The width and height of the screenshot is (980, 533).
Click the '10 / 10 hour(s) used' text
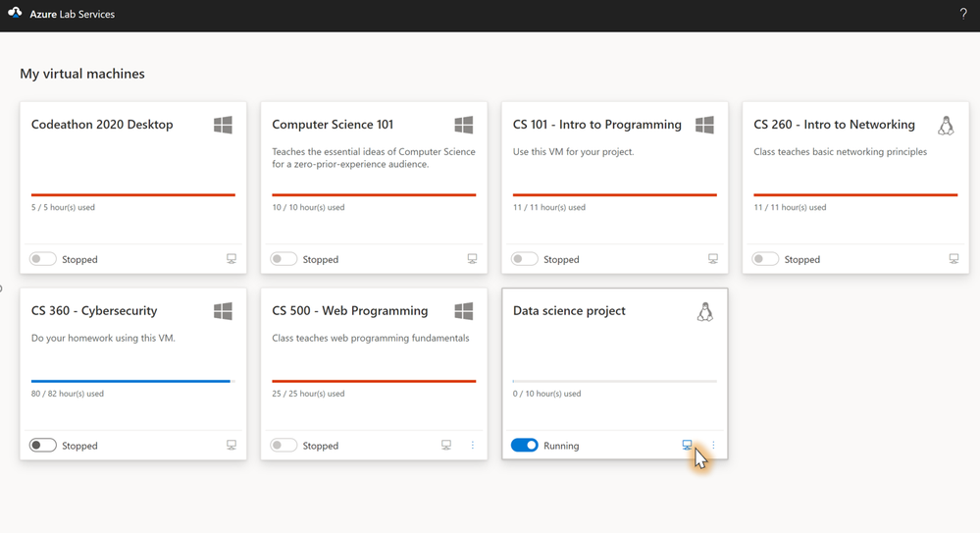[x=308, y=207]
